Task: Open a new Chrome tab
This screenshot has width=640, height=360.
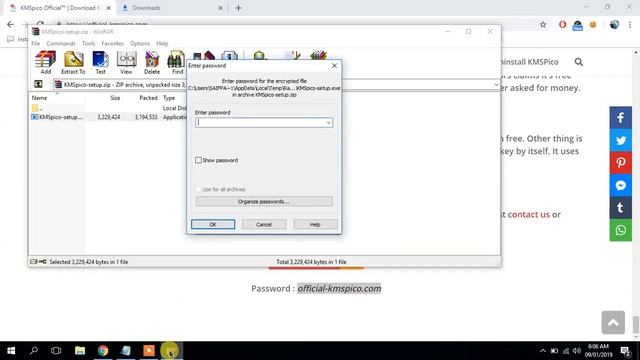Action: 238,8
